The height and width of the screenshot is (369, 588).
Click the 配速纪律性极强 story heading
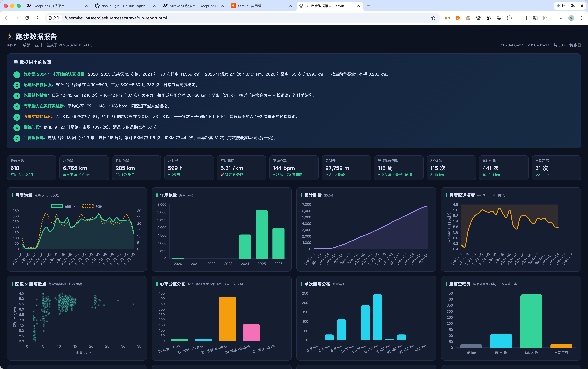38,85
